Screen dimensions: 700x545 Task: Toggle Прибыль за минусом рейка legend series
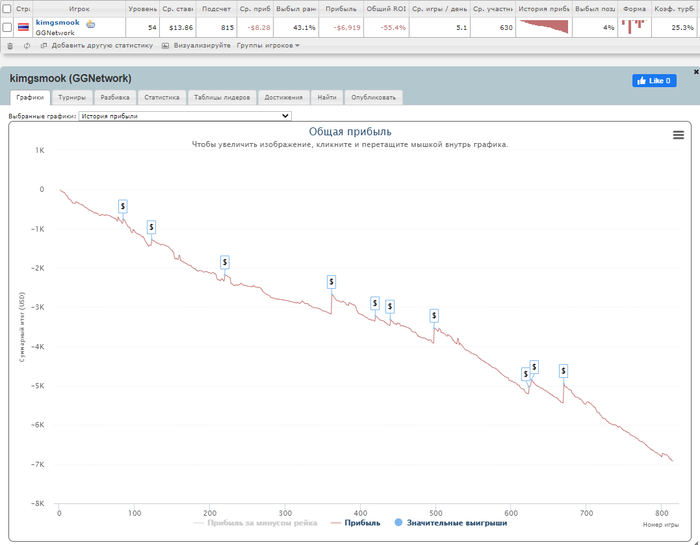click(x=256, y=523)
